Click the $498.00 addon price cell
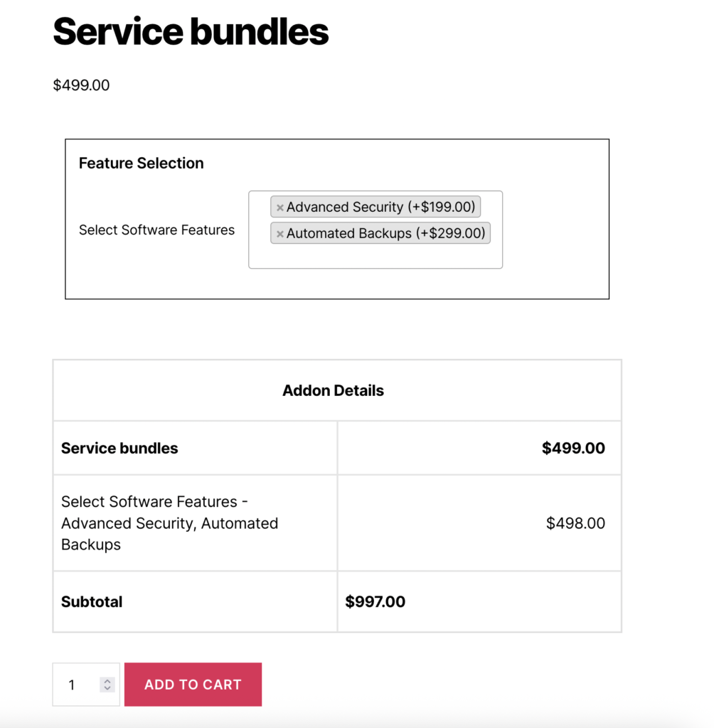The height and width of the screenshot is (728, 714). tap(575, 524)
